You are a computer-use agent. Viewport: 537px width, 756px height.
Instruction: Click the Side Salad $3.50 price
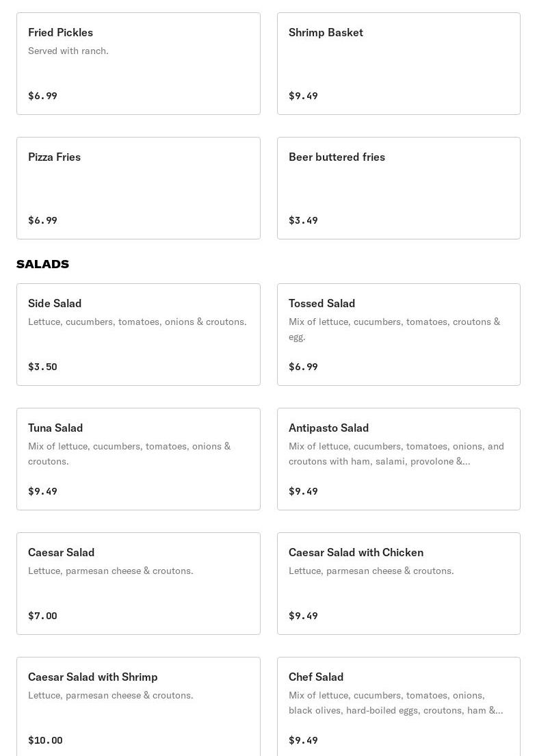pos(42,367)
